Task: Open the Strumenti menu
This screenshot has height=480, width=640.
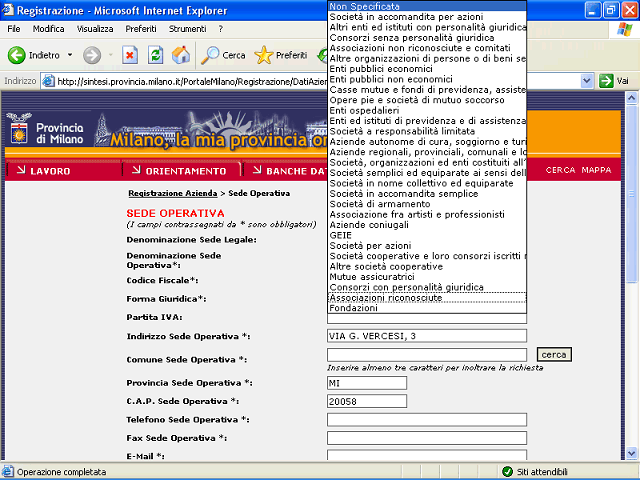Action: coord(187,29)
